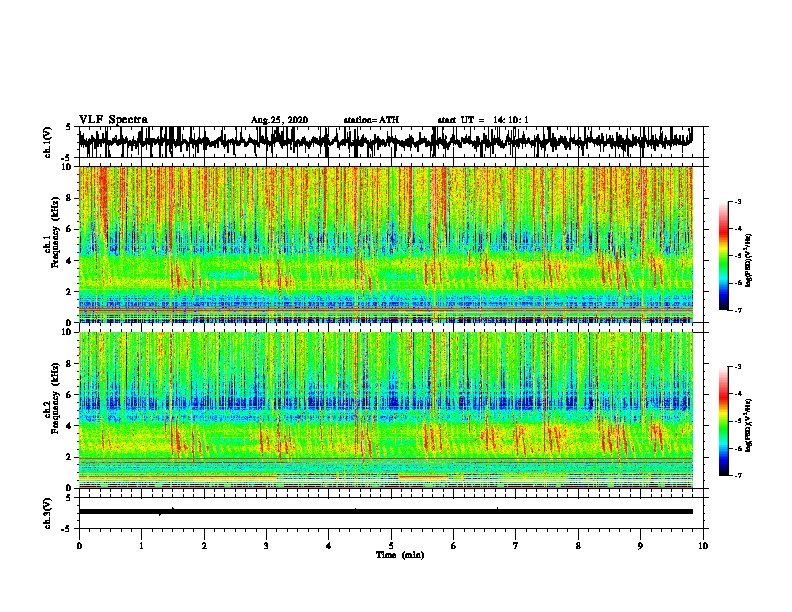Click the 'Time (min)' axis label

click(400, 555)
